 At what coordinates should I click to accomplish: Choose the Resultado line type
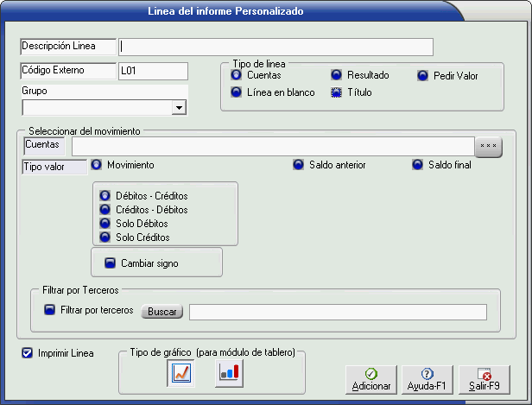[x=337, y=76]
